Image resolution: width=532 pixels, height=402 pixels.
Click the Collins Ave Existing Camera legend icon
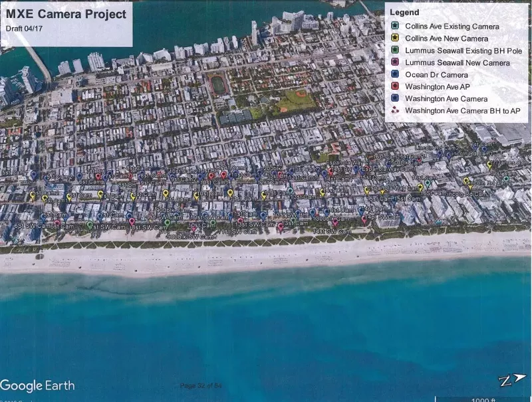(x=394, y=26)
